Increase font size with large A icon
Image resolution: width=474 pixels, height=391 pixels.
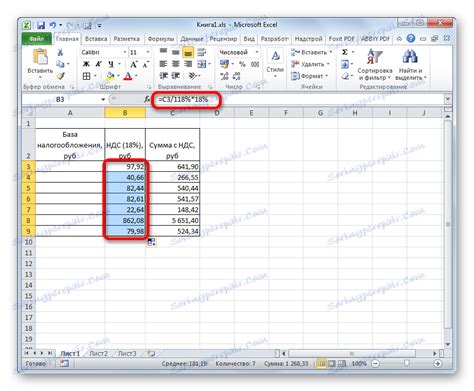[133, 64]
